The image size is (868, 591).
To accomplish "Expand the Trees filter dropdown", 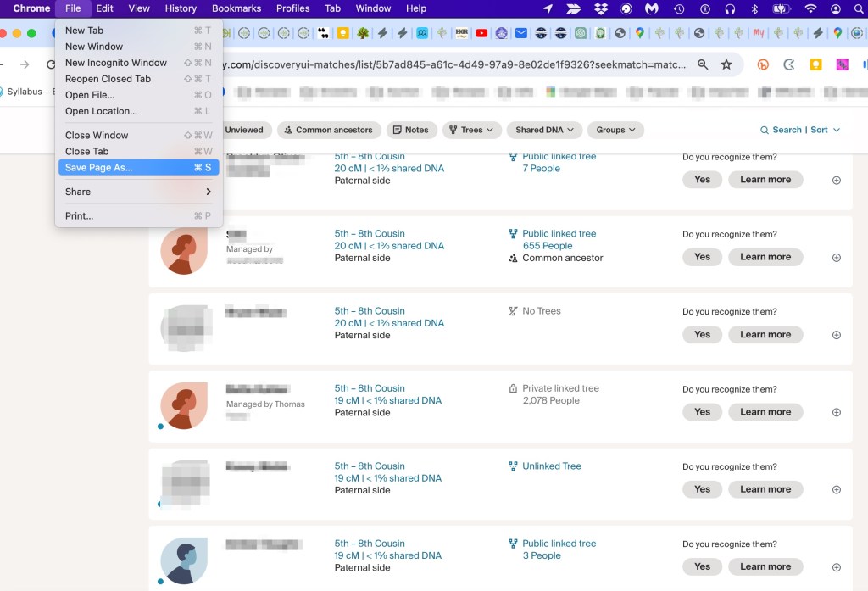I will click(471, 130).
